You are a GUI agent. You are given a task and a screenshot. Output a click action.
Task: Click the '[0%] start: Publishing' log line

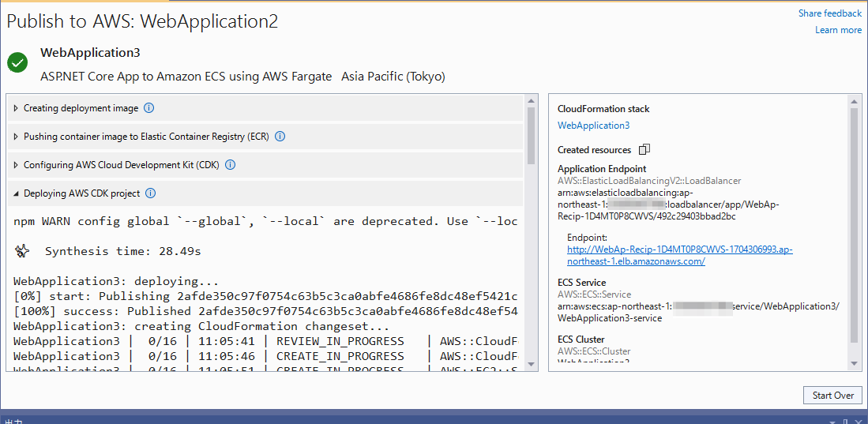[265, 296]
